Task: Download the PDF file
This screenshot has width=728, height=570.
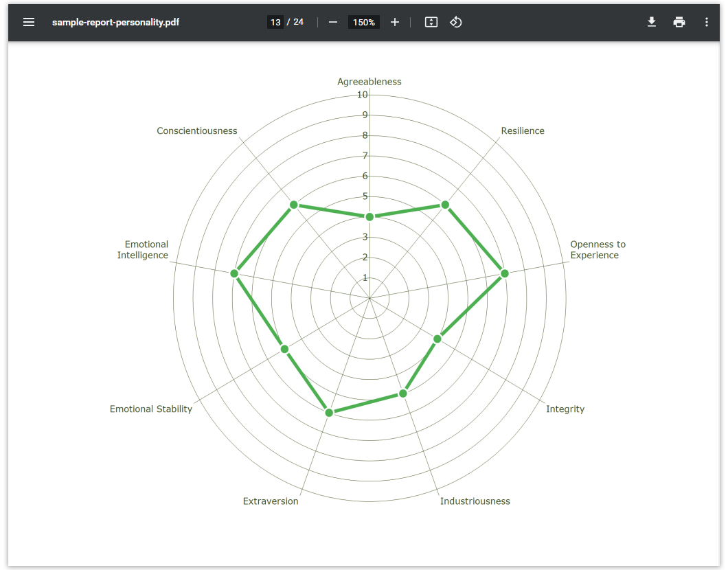Action: click(652, 22)
